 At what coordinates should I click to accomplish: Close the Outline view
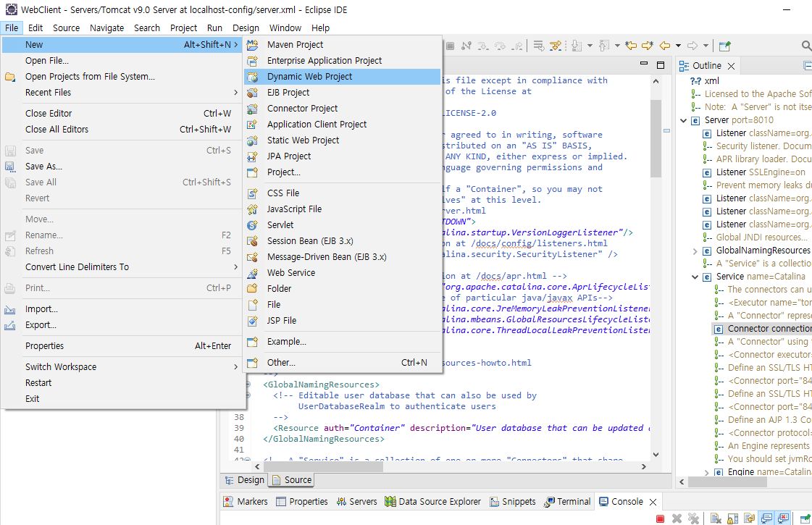pos(731,66)
